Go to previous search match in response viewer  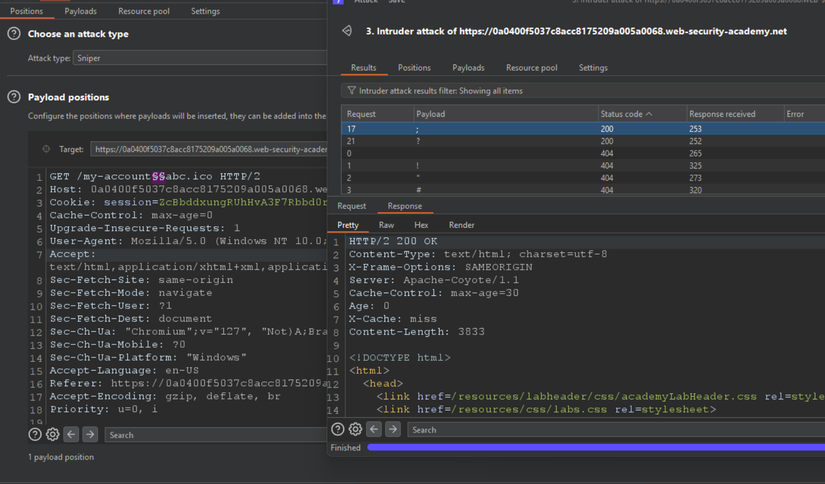tap(374, 429)
